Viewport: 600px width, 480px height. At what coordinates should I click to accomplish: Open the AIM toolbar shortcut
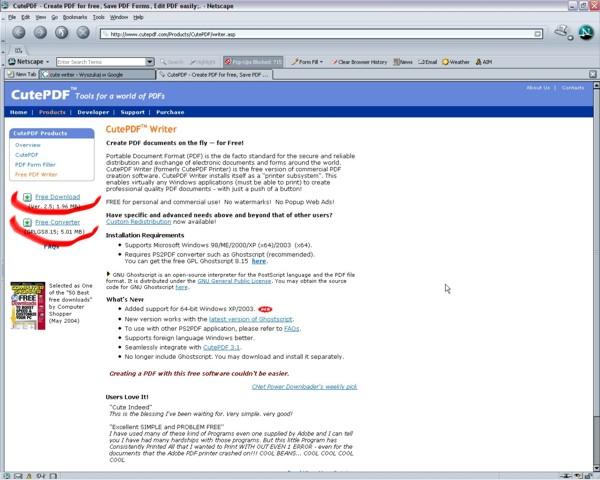484,62
